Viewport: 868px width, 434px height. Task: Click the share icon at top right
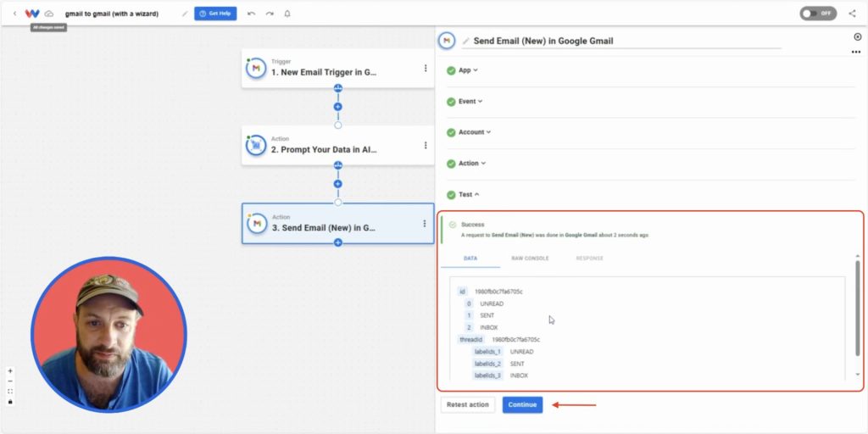pyautogui.click(x=852, y=14)
